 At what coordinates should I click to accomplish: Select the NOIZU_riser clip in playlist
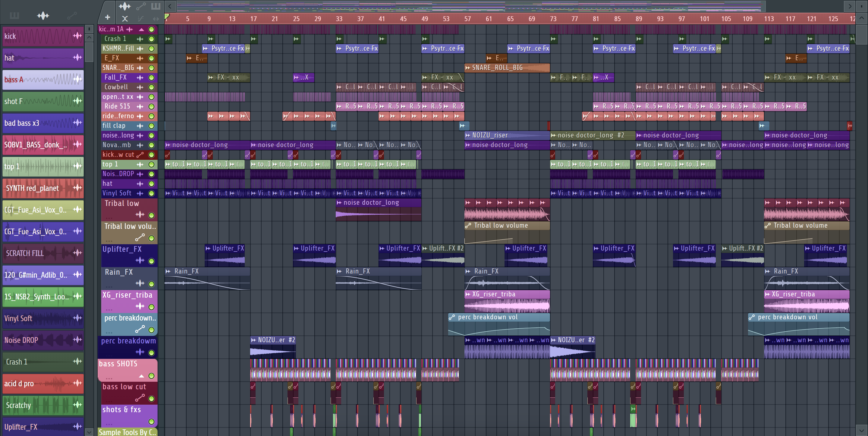507,135
